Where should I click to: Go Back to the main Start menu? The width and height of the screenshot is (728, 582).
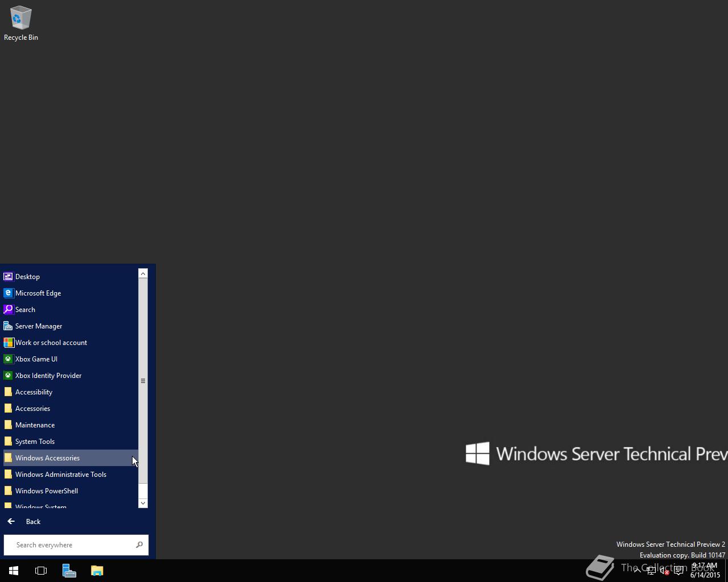pyautogui.click(x=24, y=522)
